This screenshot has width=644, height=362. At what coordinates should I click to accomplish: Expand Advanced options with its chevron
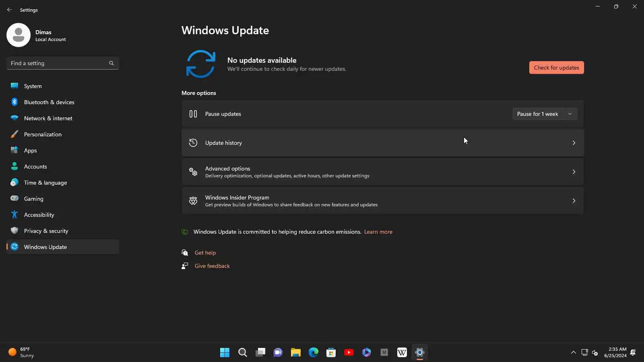click(x=574, y=172)
